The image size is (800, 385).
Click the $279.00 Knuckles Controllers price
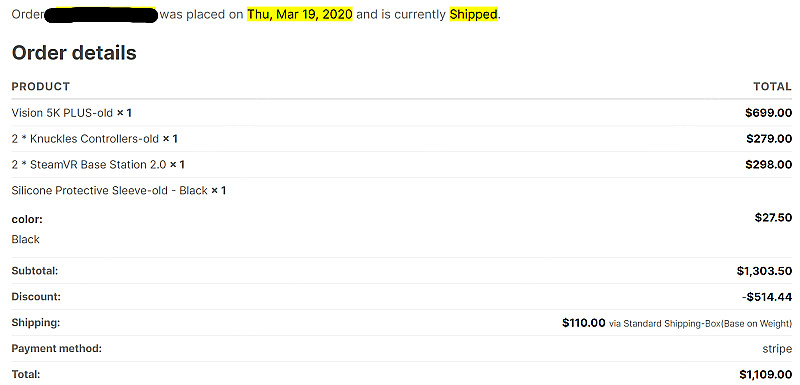tap(769, 139)
